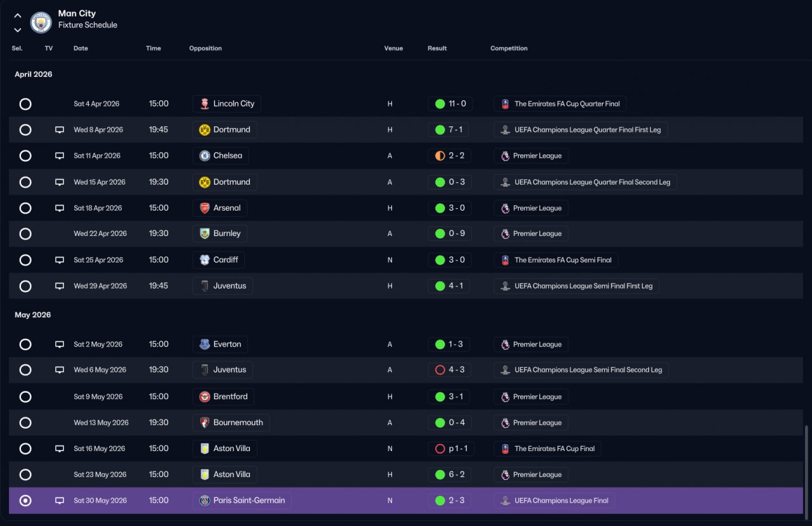Click the Premier League icon in the Burnley row

point(505,233)
